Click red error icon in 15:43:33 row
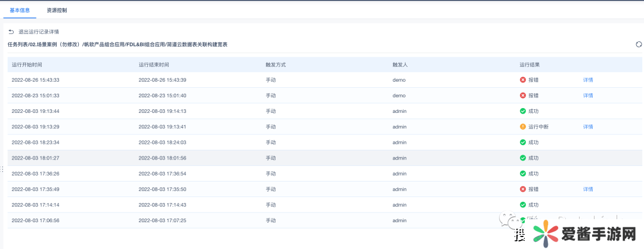 pos(523,80)
